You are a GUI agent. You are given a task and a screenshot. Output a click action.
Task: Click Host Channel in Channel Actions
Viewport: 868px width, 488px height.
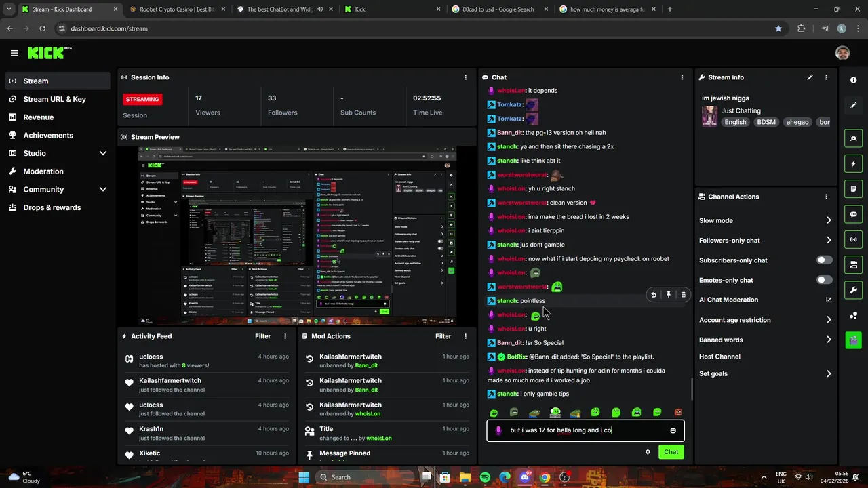pyautogui.click(x=719, y=357)
